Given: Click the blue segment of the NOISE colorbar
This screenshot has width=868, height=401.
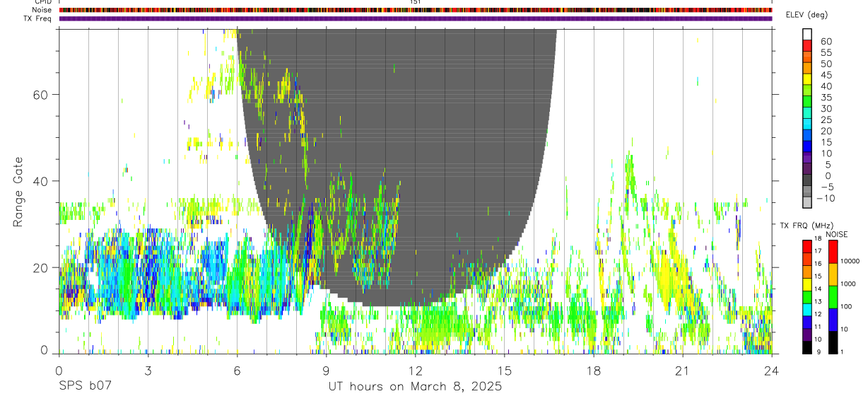Looking at the screenshot, I should coord(833,320).
